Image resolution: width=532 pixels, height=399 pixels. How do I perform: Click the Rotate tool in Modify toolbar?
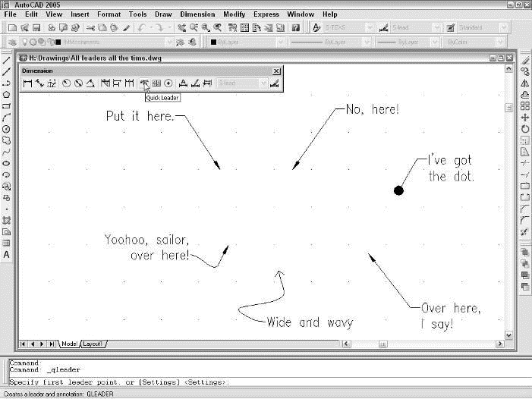pyautogui.click(x=525, y=129)
